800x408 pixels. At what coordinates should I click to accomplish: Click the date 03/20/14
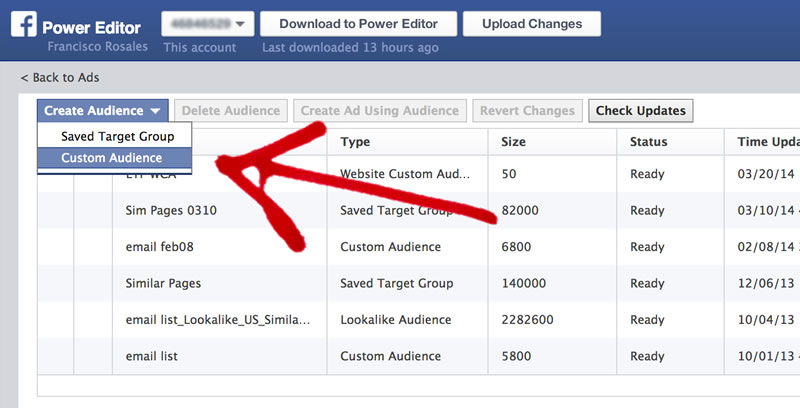tap(766, 174)
